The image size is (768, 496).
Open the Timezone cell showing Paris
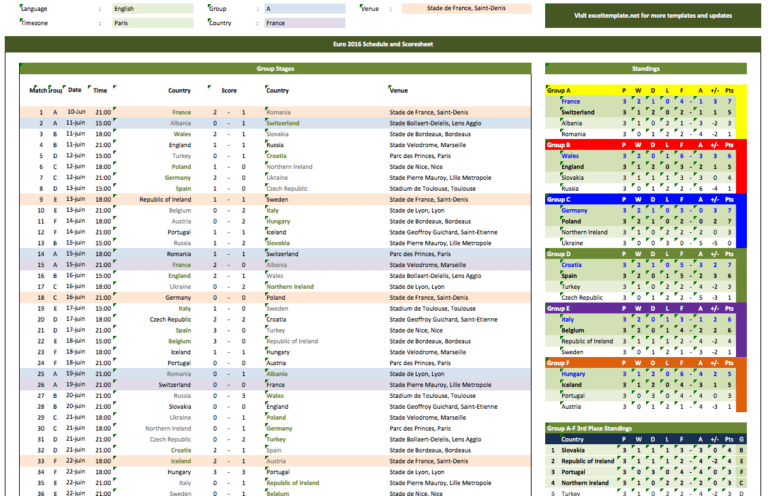click(x=153, y=23)
